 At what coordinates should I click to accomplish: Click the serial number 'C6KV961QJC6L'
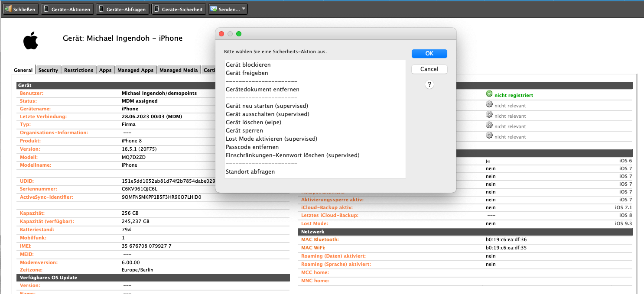(140, 189)
